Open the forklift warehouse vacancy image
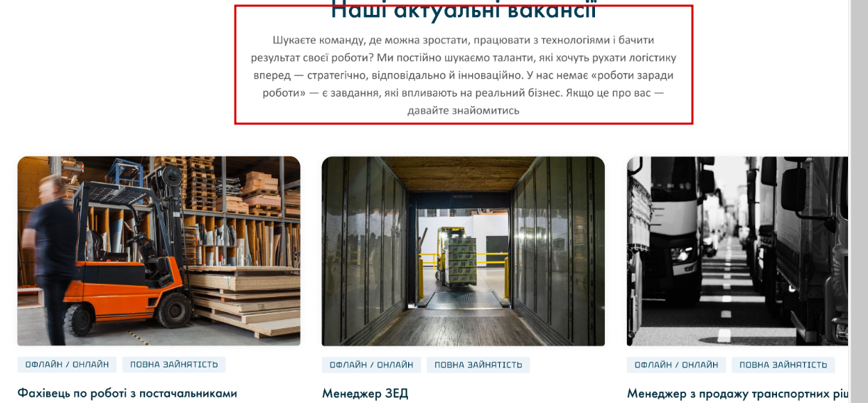Screen dimensions: 868x403 pos(159,251)
